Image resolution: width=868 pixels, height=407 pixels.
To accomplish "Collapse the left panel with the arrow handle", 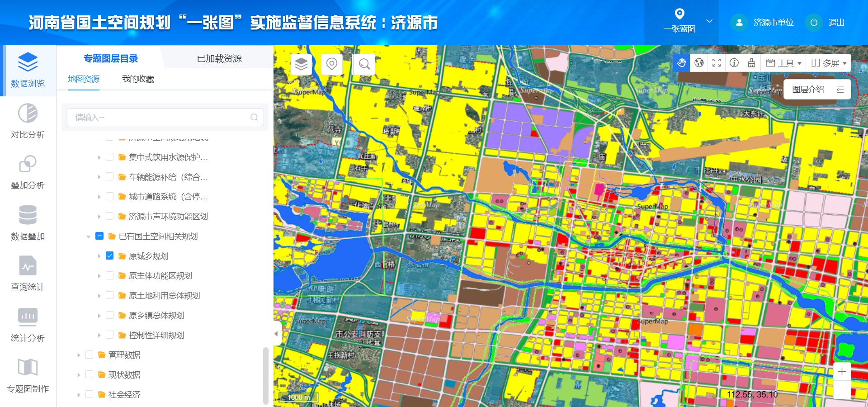I will pos(276,334).
